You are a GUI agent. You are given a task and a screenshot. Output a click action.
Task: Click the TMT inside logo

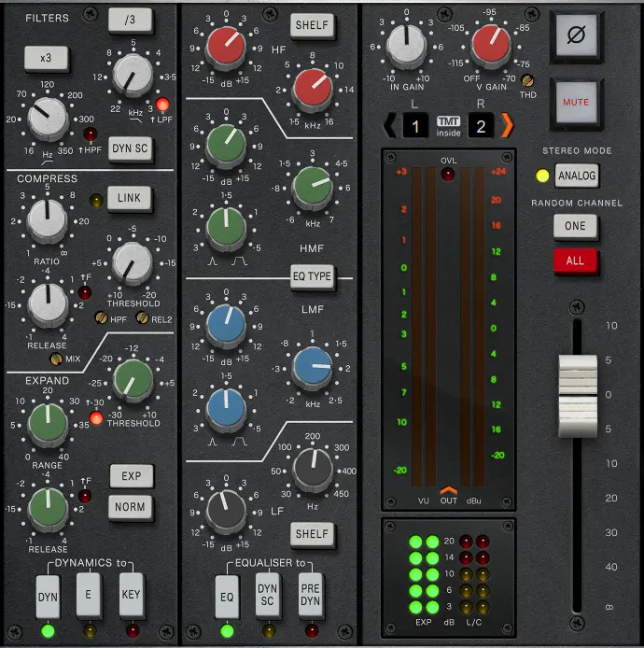pyautogui.click(x=448, y=126)
